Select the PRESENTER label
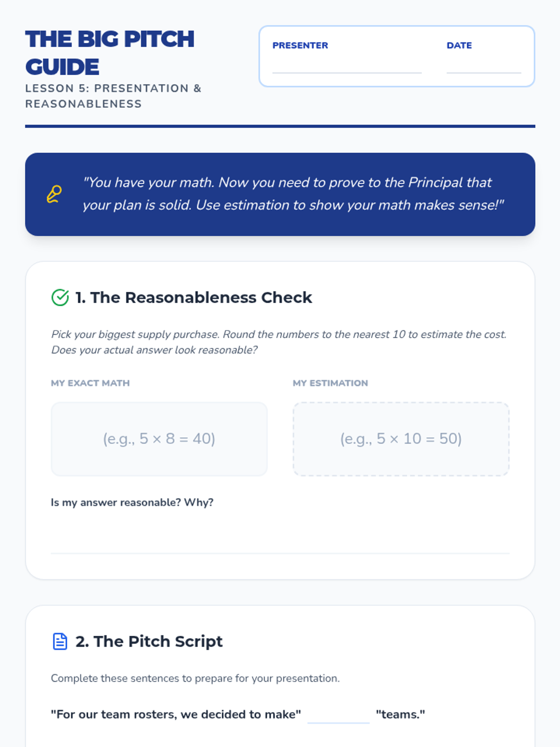Image resolution: width=560 pixels, height=747 pixels. 300,45
